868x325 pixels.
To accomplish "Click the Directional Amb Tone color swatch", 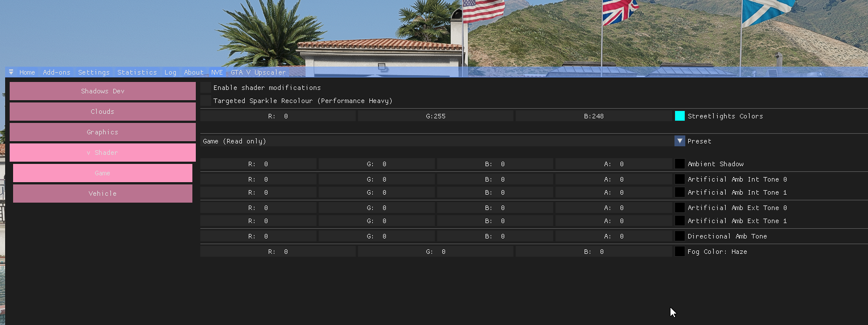I will click(x=680, y=236).
